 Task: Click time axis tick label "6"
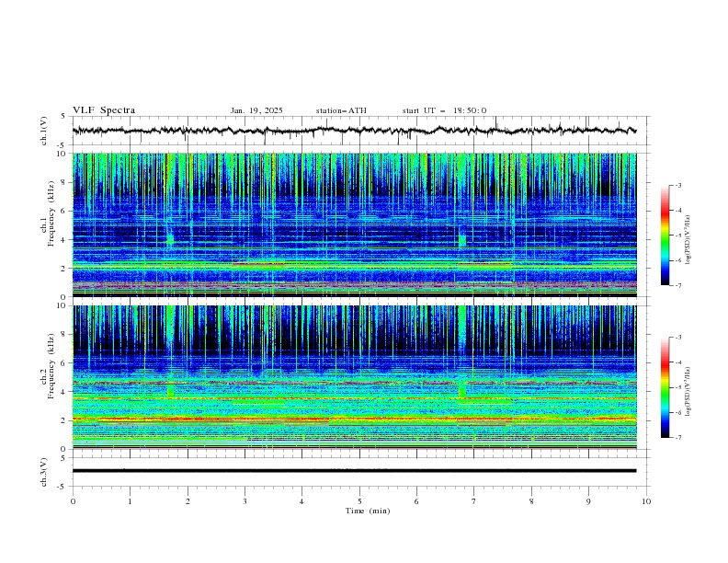click(x=416, y=501)
